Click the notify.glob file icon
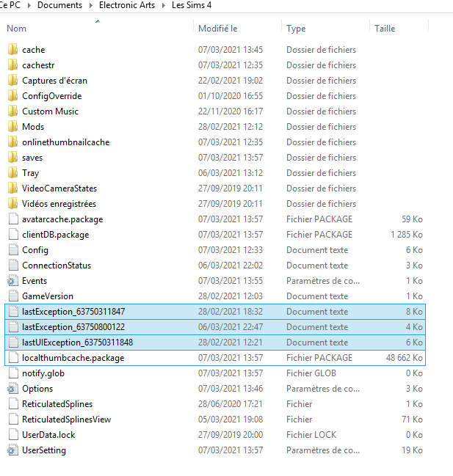 12,373
